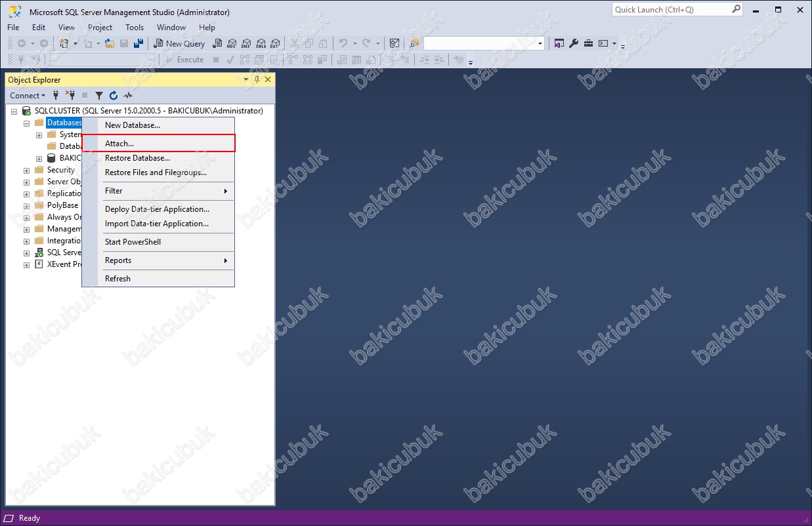
Task: Choose Start PowerShell from context menu
Action: 158,242
